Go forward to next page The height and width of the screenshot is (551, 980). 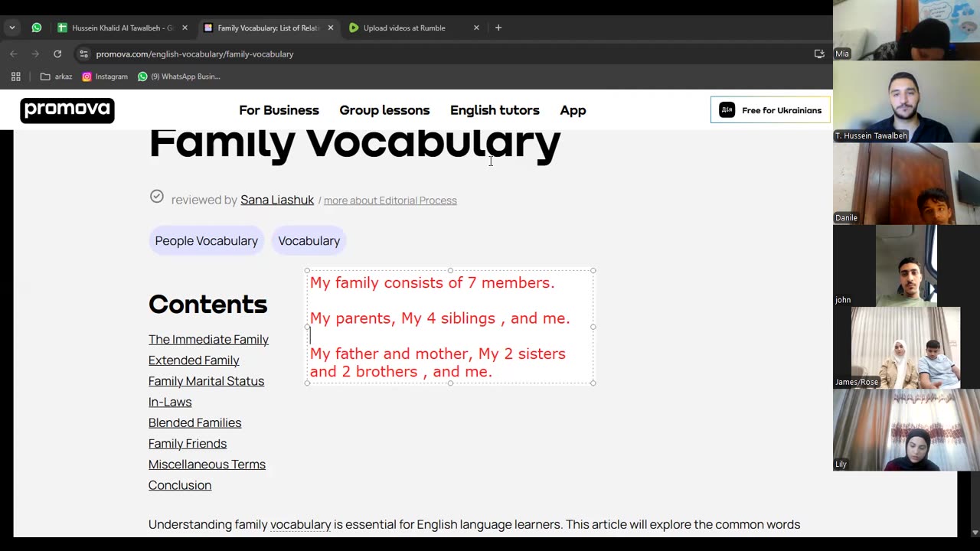click(35, 54)
